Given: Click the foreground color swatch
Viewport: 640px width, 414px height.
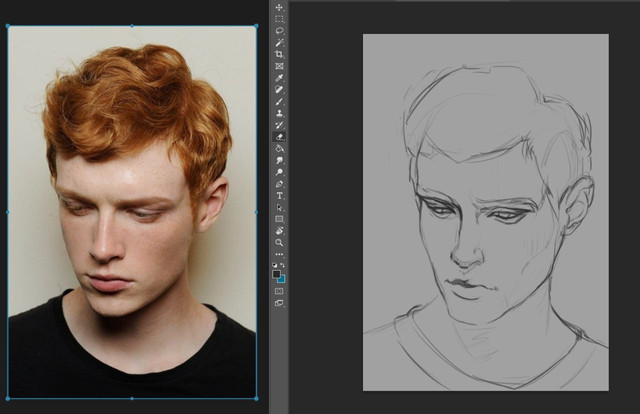Looking at the screenshot, I should tap(277, 273).
